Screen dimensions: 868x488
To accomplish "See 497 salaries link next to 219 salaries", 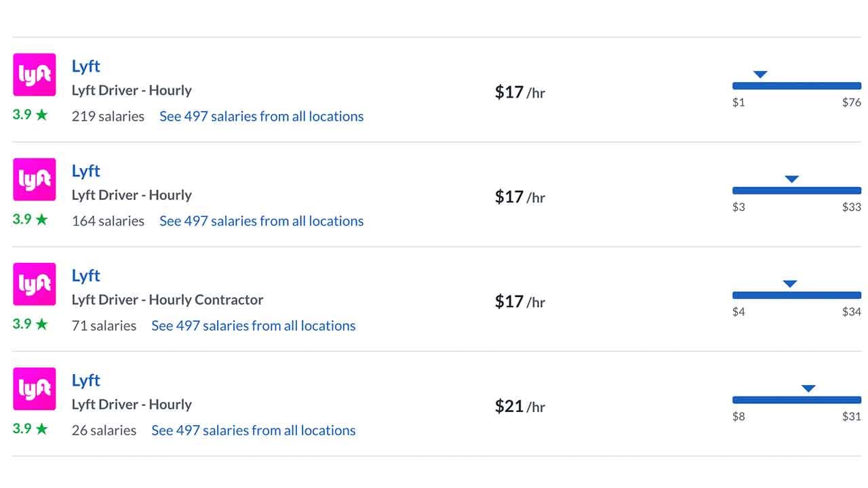I will pos(261,117).
